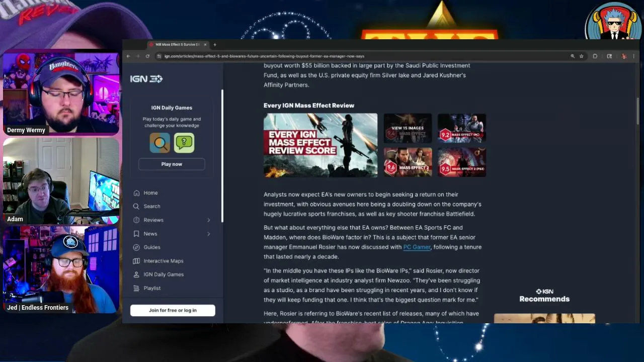644x362 pixels.
Task: Go to Home in the sidebar
Action: (x=150, y=193)
